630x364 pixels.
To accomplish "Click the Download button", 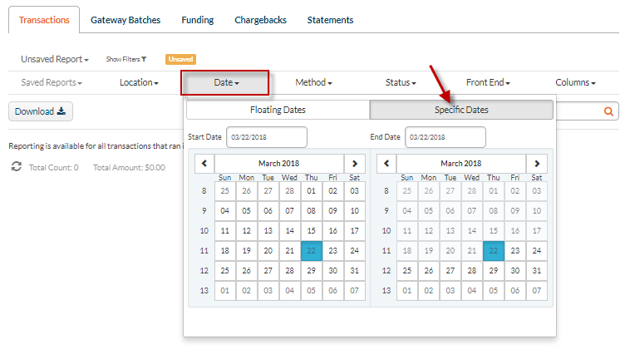I will (41, 111).
